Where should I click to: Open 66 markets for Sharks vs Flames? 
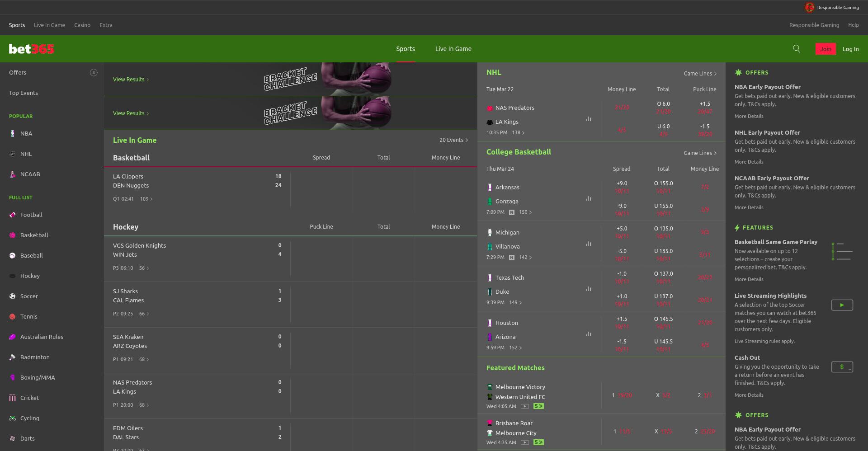coord(144,314)
